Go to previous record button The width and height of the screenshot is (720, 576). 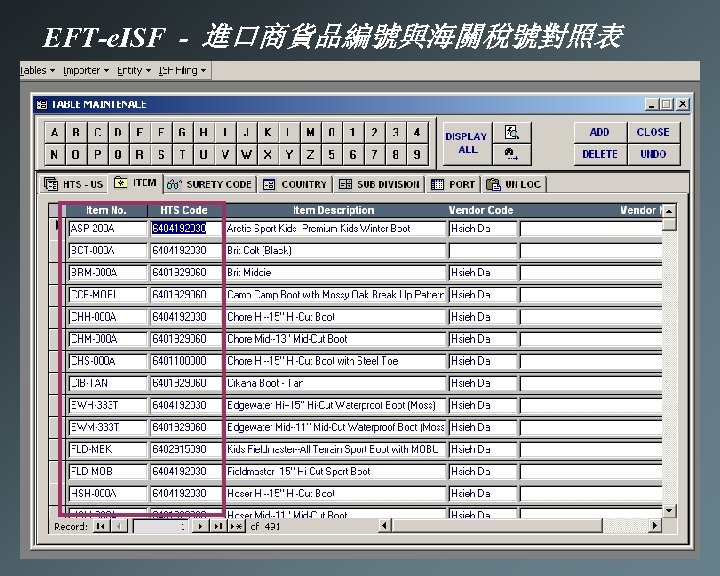click(119, 526)
